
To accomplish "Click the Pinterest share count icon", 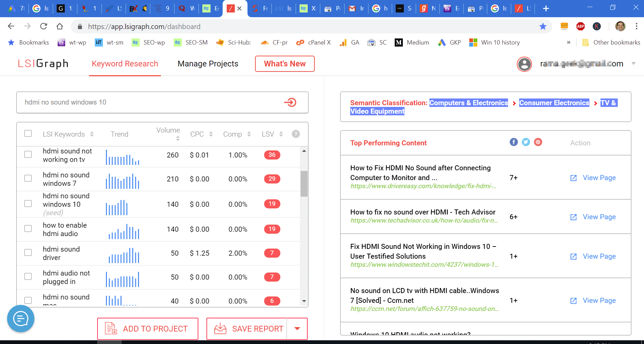I will click(538, 142).
